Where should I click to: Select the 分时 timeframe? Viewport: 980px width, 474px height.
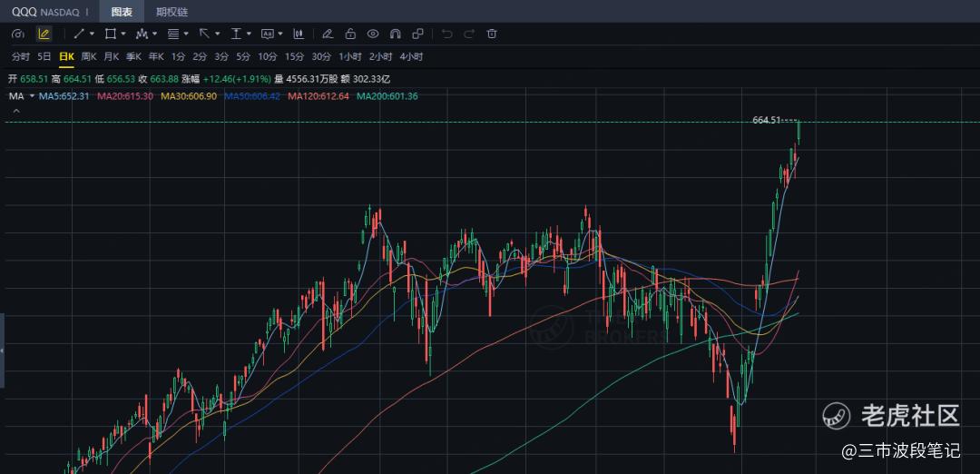coord(21,57)
